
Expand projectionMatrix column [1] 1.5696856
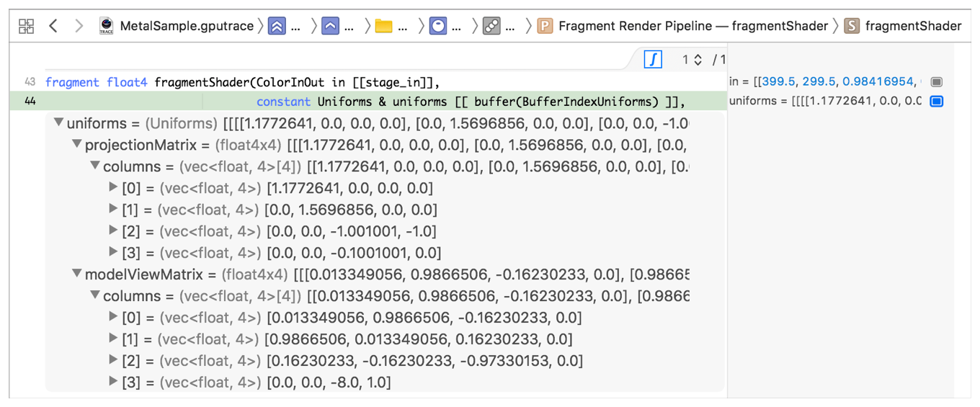coord(113,209)
